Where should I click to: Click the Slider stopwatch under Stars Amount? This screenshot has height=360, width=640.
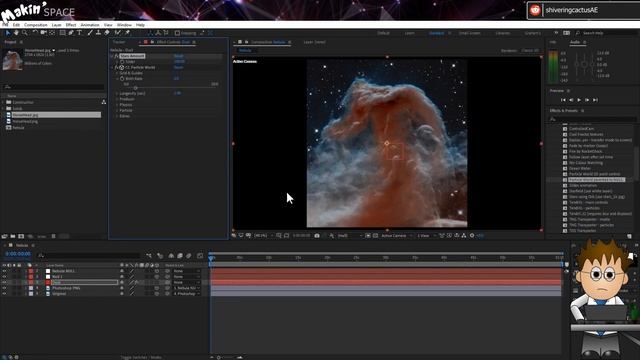(x=122, y=62)
